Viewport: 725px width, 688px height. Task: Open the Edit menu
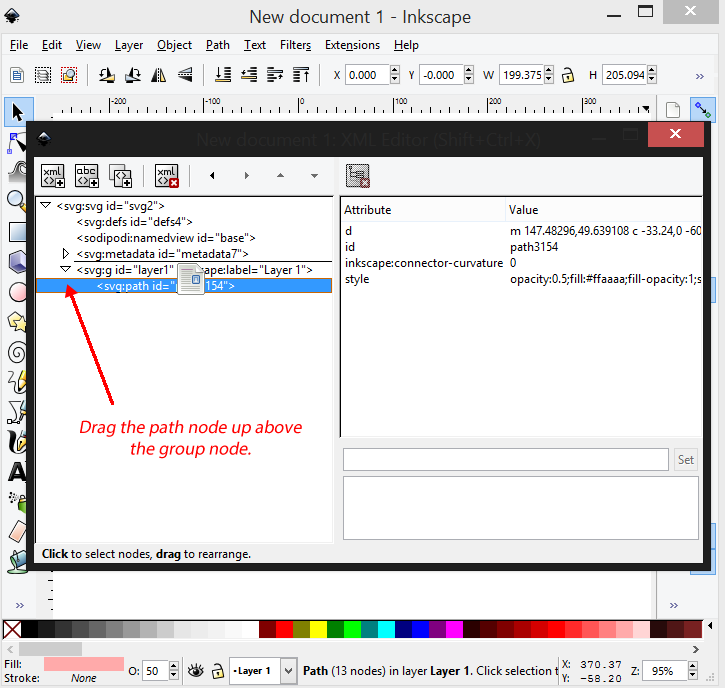[52, 45]
